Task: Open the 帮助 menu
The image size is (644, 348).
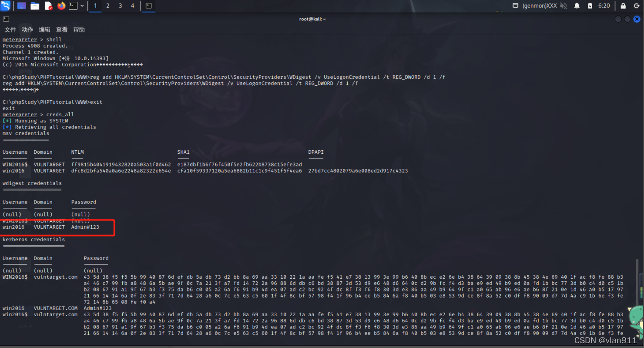Action: (x=79, y=30)
